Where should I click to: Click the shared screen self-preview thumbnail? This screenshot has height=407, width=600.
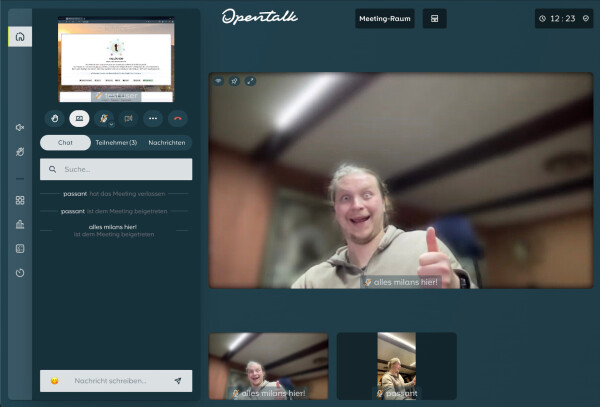tap(116, 59)
